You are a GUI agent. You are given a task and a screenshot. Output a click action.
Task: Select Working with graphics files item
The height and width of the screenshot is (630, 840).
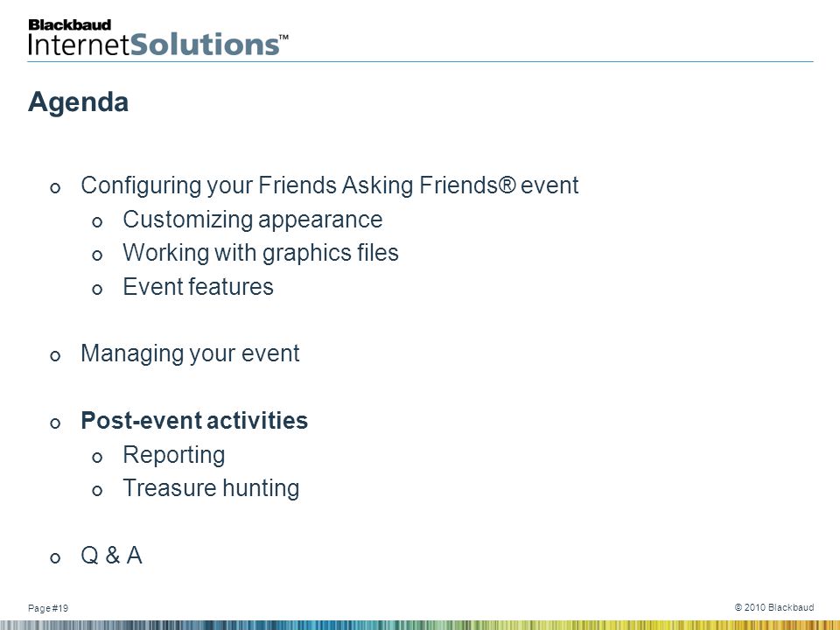tap(261, 253)
